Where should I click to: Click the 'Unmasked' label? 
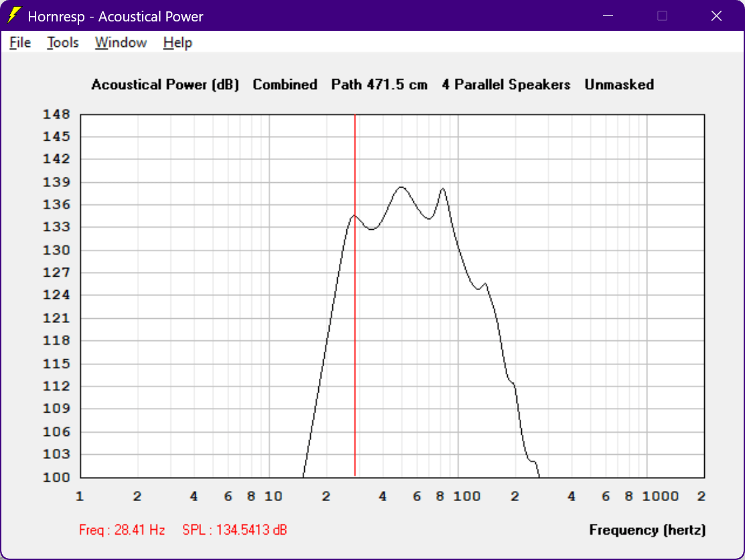619,84
